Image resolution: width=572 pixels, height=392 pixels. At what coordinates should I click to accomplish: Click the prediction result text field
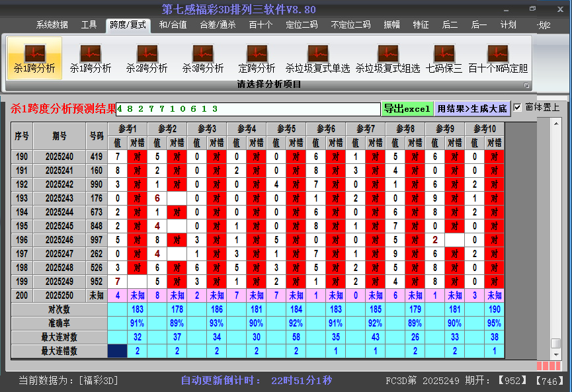pyautogui.click(x=248, y=108)
